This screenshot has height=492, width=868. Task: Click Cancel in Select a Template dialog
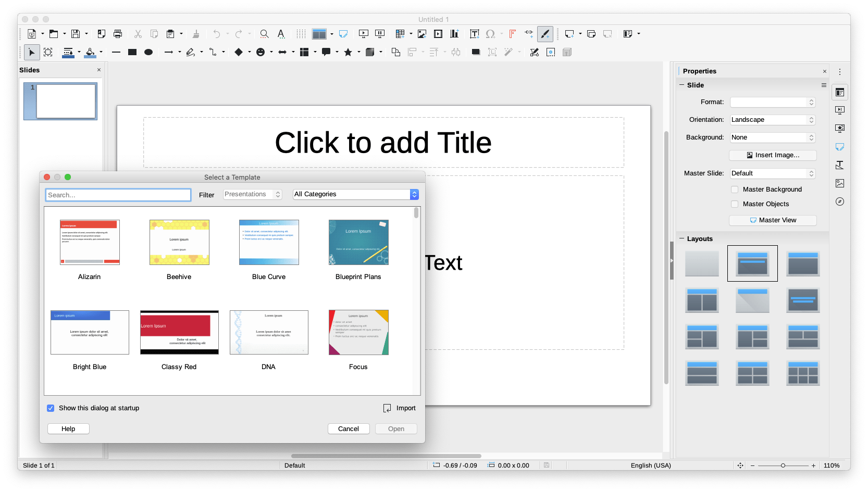pyautogui.click(x=349, y=429)
